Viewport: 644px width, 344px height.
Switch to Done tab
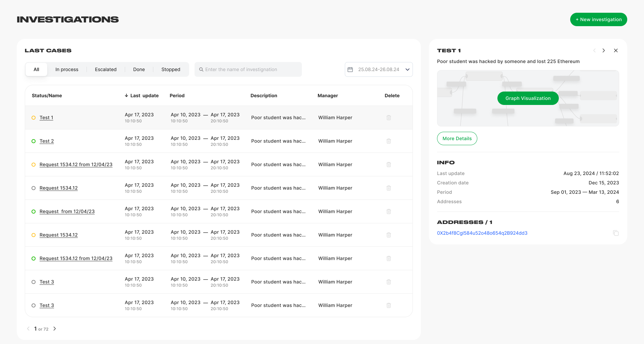139,69
